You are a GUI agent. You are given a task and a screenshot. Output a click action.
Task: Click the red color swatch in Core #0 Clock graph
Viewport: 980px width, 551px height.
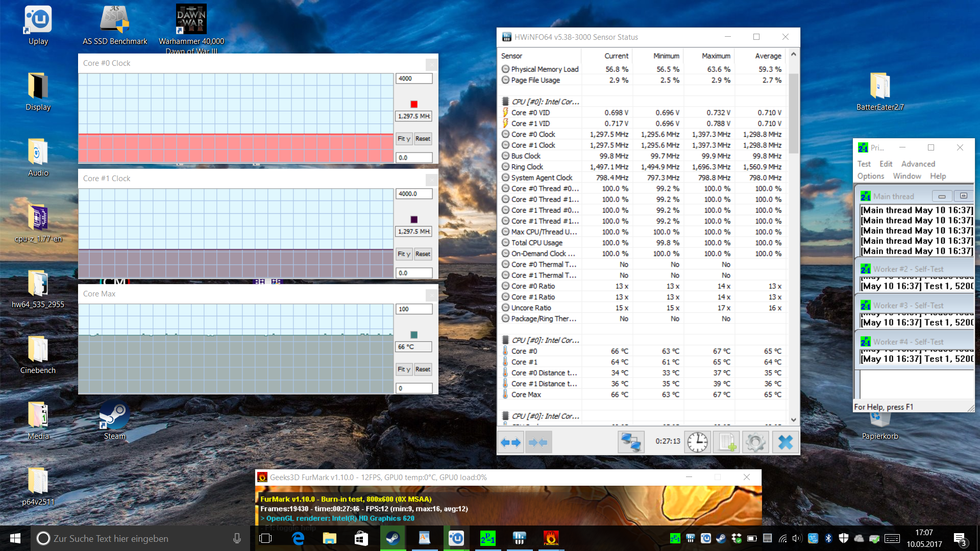[414, 104]
